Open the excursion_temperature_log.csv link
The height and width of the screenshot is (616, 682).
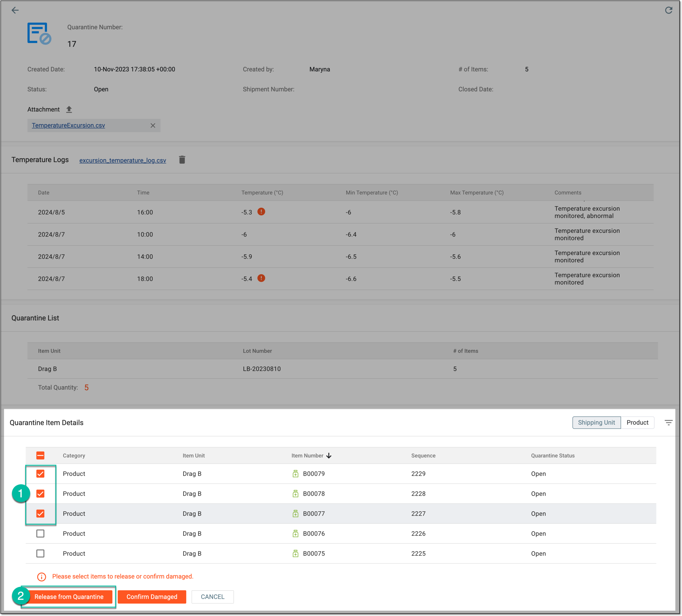[123, 160]
